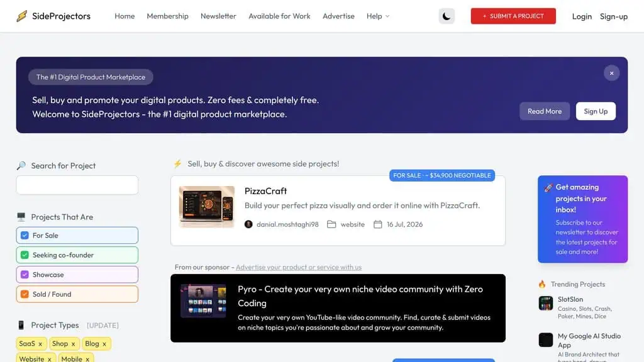Screen dimensions: 644x362
Task: Go to the Home menu item
Action: 125,16
